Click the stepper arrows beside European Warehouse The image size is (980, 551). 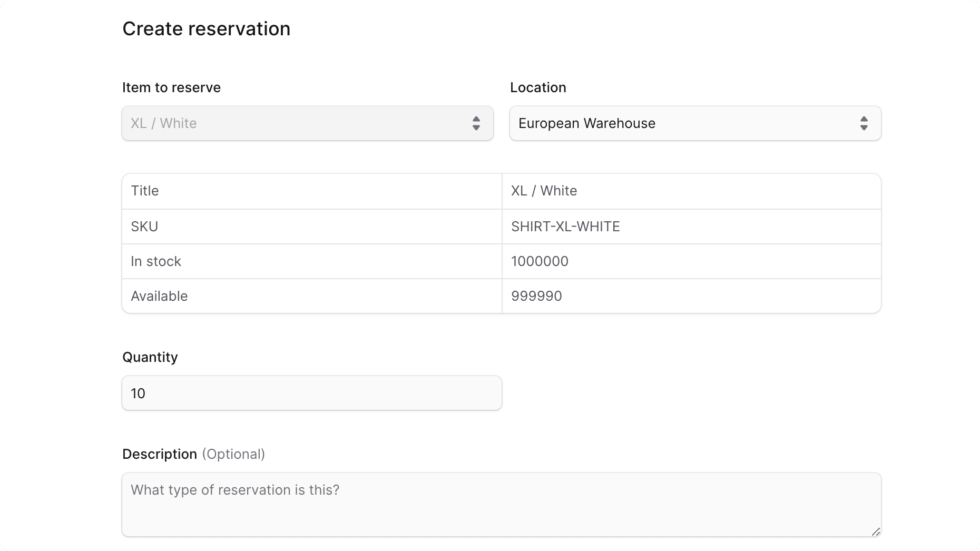864,123
